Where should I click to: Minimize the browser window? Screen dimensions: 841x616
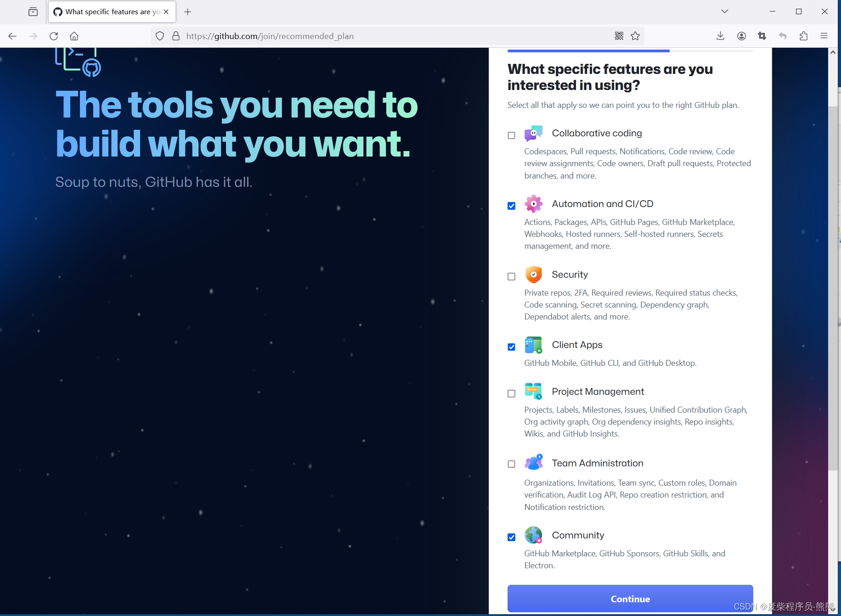tap(773, 11)
